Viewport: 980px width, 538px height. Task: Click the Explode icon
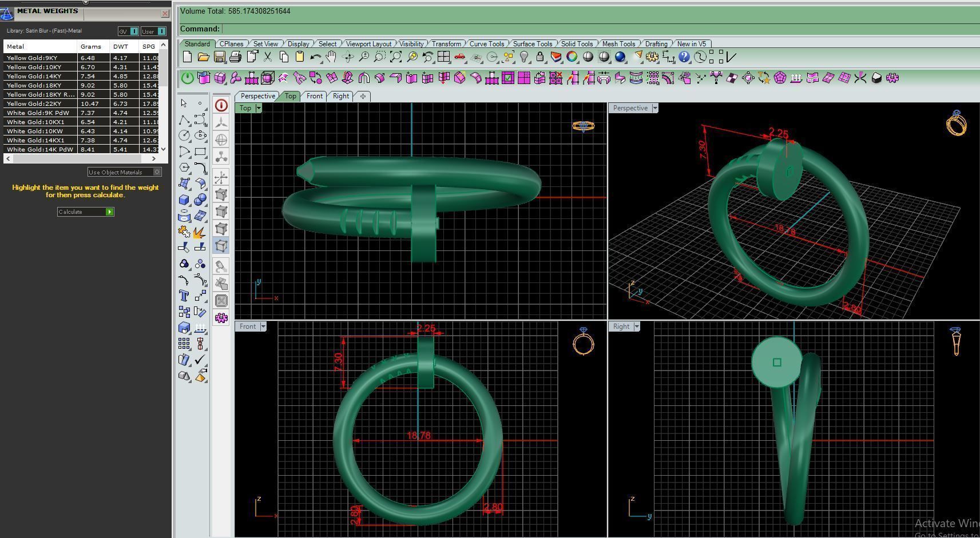(x=200, y=232)
